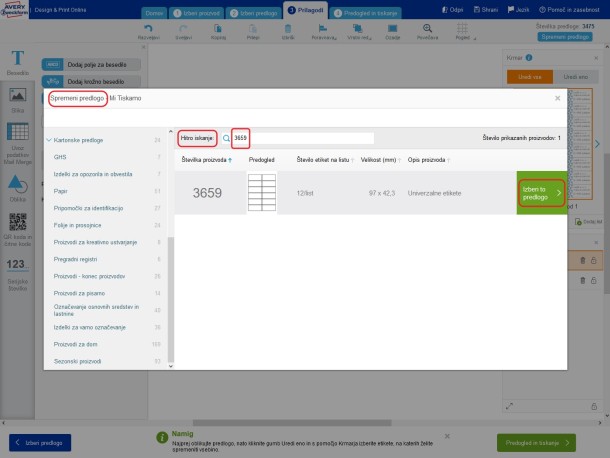Select Proizvodi za dom category

click(x=75, y=344)
